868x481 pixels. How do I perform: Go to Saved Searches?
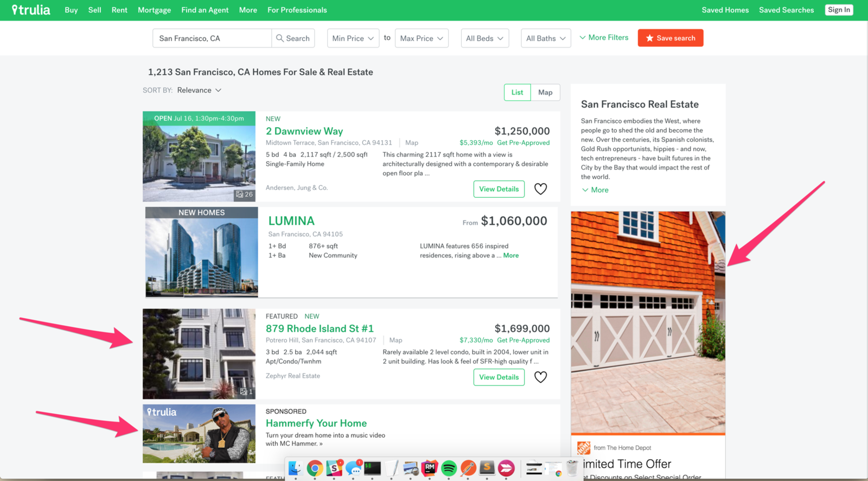pos(787,10)
